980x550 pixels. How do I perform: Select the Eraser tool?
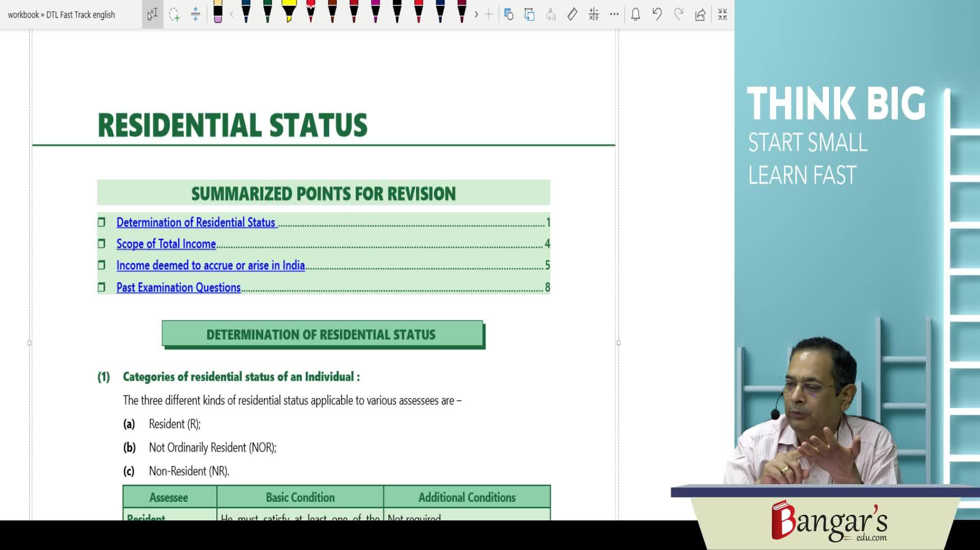pos(218,12)
